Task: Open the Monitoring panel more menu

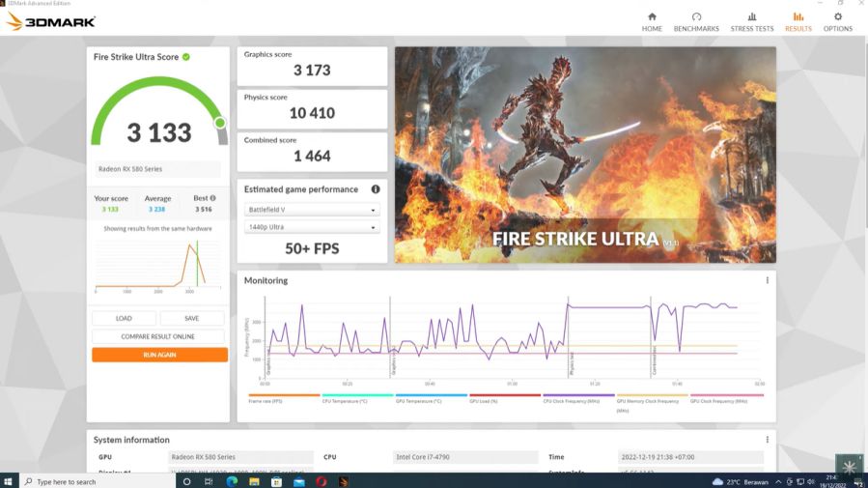Action: 767,280
